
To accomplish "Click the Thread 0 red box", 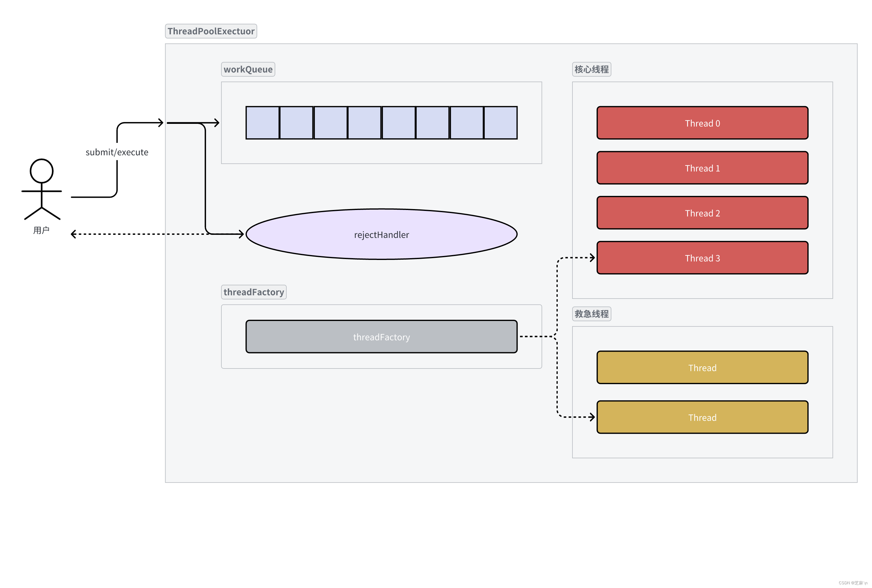I will coord(702,123).
